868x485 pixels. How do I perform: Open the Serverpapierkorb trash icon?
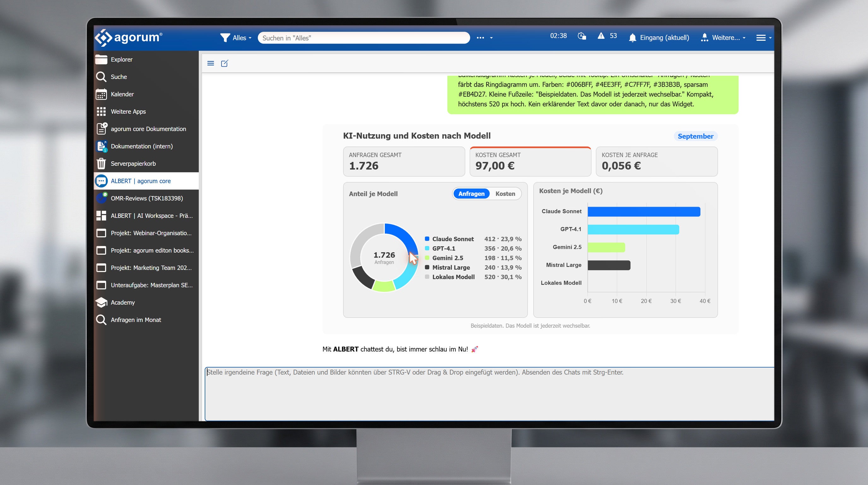[101, 164]
